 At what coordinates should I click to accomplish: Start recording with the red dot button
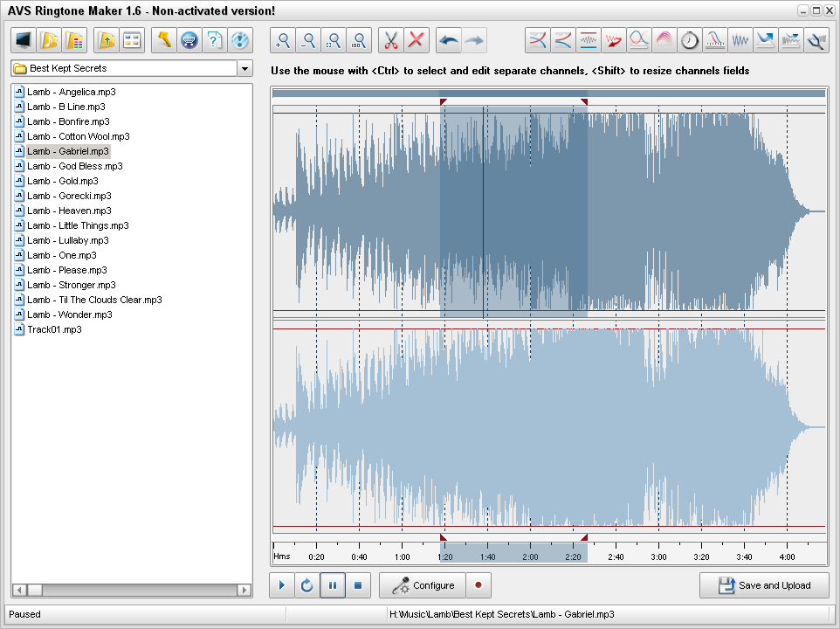point(479,585)
